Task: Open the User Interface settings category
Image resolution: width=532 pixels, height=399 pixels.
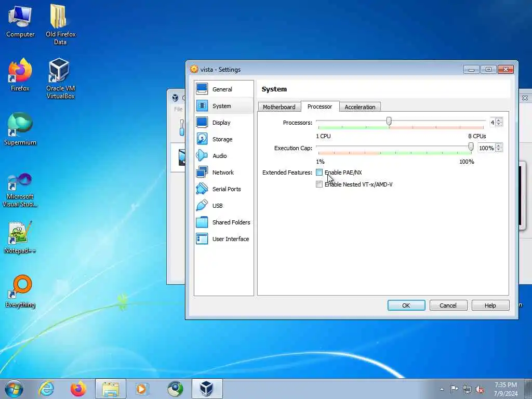Action: 223,239
